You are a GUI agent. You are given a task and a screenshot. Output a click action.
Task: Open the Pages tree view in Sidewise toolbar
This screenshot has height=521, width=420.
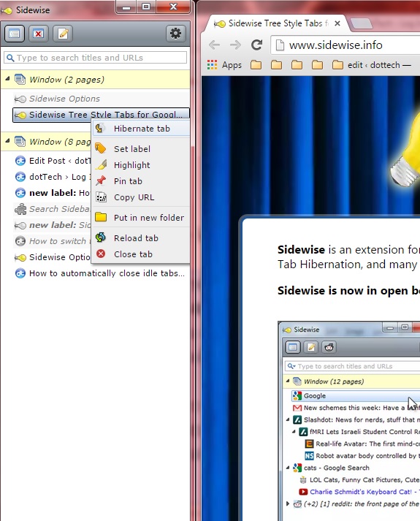pos(15,34)
